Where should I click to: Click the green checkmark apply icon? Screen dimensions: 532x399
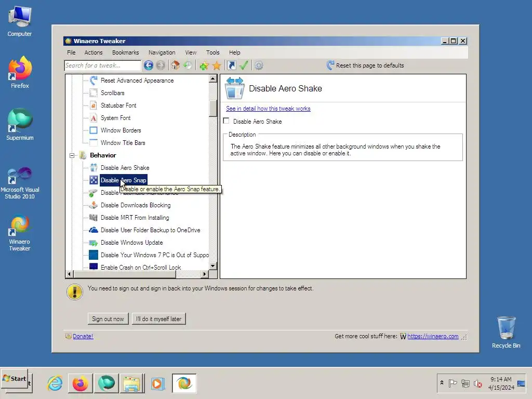click(244, 65)
